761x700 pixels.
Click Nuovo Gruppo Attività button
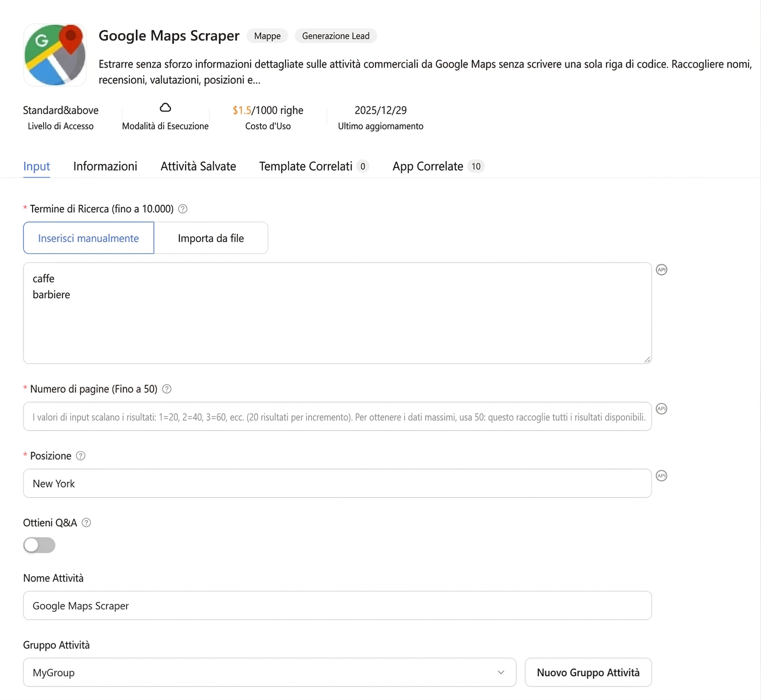pos(588,672)
